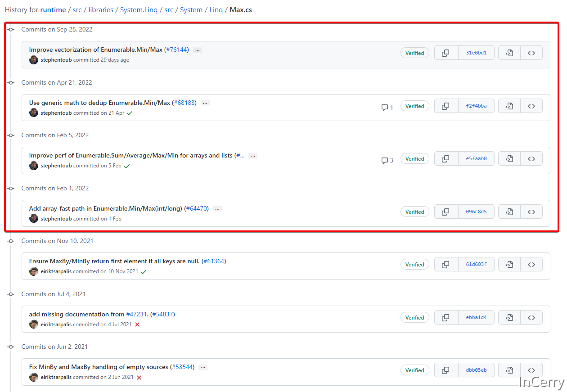Browse repository at commit dbb05eb
567x392 pixels.
[531, 370]
